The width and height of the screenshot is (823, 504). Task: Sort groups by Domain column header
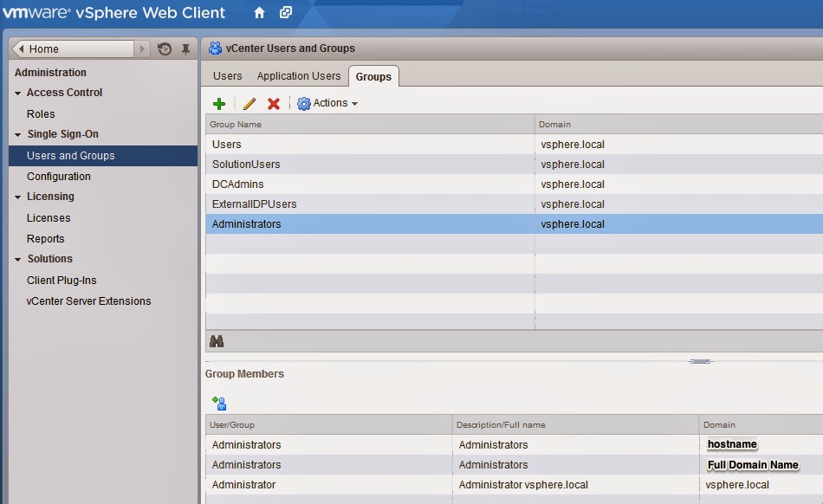pyautogui.click(x=679, y=125)
